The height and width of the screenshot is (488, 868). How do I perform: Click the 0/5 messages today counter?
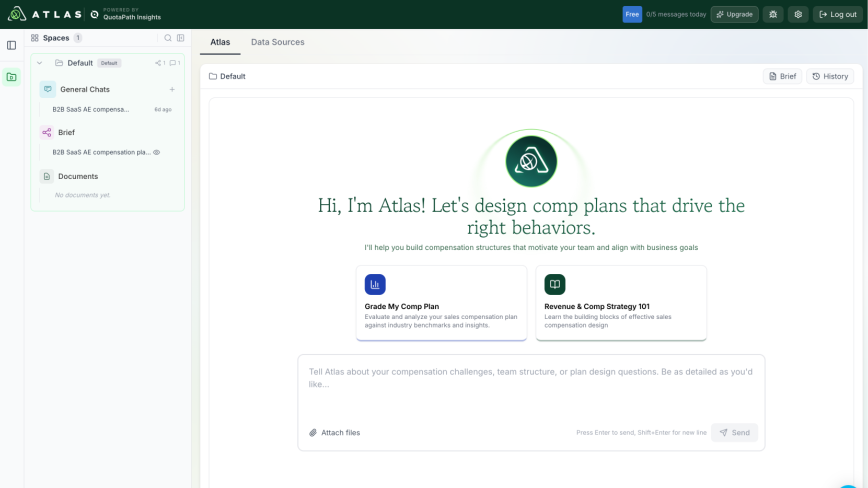coord(676,14)
